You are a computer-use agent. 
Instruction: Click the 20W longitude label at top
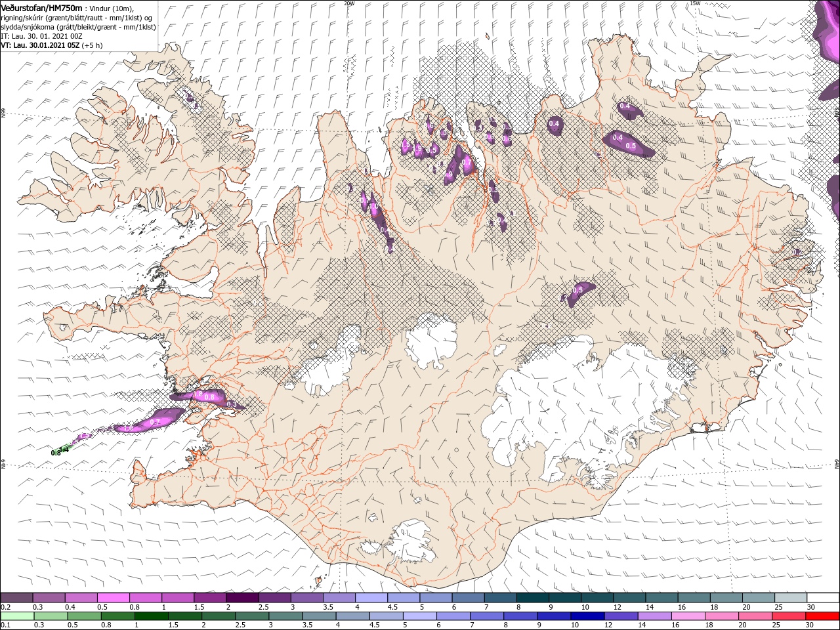(349, 3)
